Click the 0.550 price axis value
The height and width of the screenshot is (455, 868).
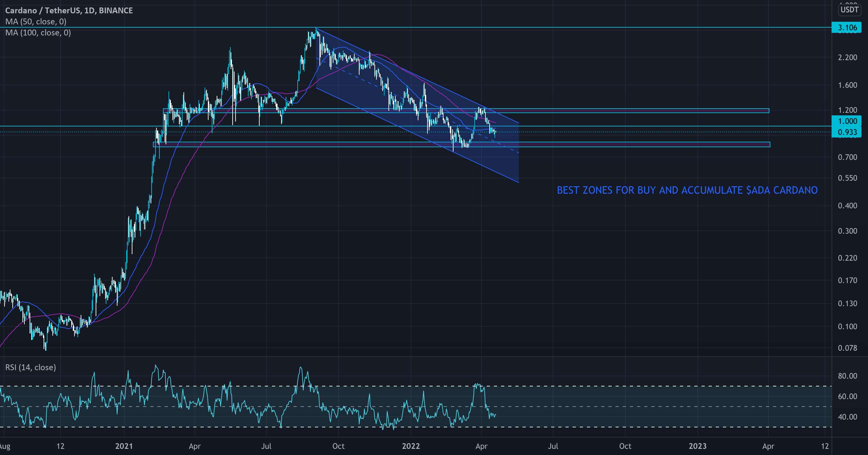(x=848, y=178)
